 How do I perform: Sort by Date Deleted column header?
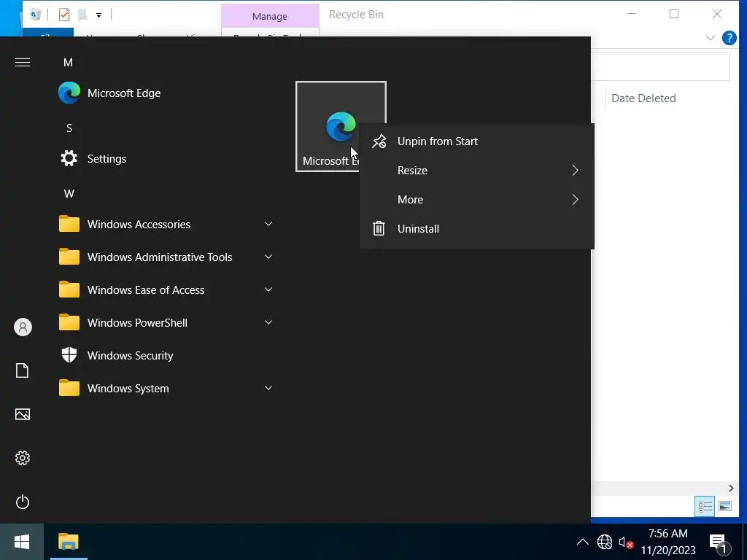(643, 98)
